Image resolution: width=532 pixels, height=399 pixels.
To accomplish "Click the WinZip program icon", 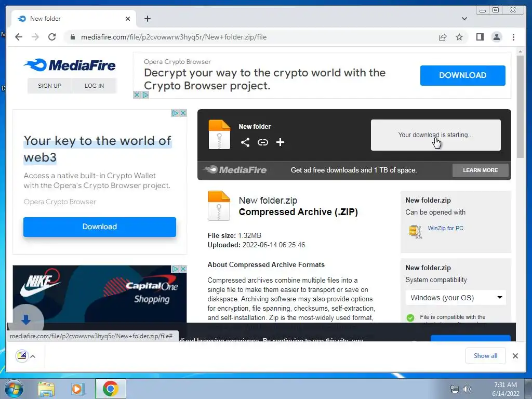I will pos(415,231).
